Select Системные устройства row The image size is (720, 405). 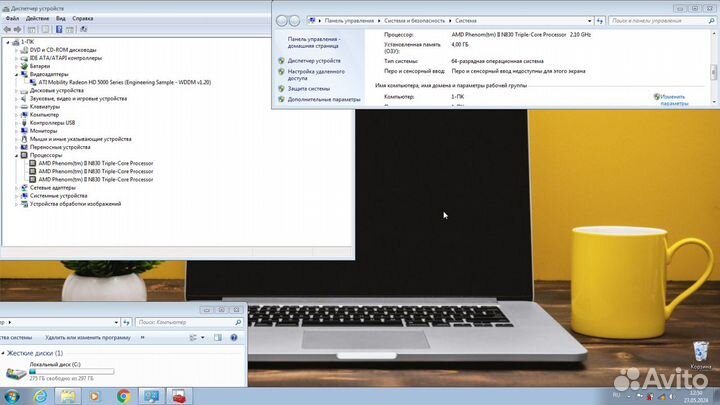coord(58,196)
